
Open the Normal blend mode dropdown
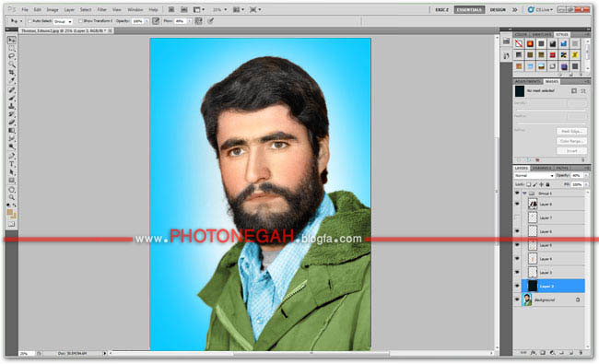point(534,176)
